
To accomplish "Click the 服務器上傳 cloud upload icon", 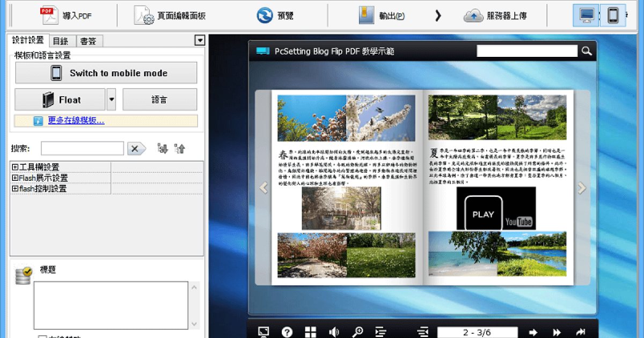I will coord(474,16).
